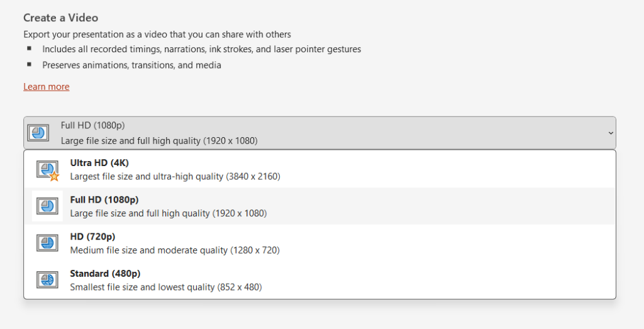Open the Learn more link
The width and height of the screenshot is (644, 329).
(x=47, y=87)
